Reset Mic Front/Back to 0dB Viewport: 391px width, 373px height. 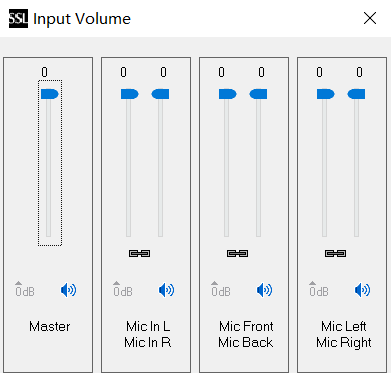(221, 289)
